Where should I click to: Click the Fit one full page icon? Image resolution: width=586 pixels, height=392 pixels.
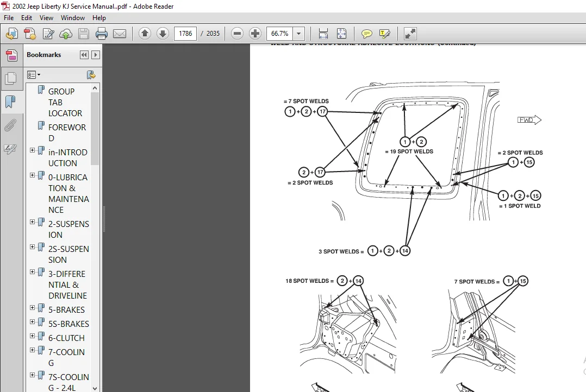341,34
